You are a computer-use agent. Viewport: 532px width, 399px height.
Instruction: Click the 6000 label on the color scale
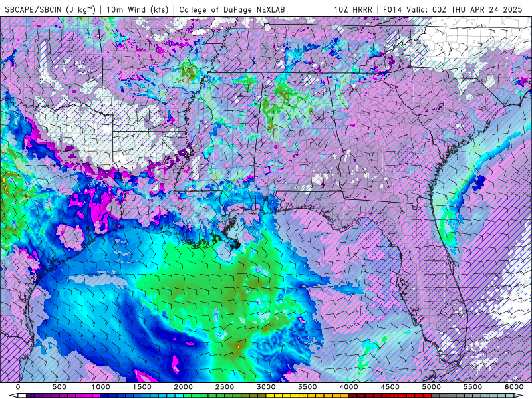514,387
